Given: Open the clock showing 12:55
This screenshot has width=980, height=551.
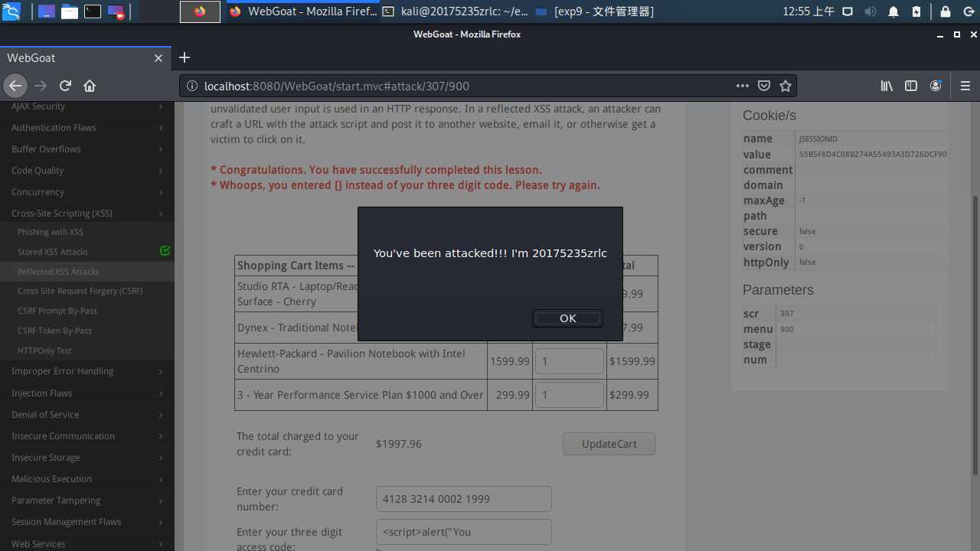Looking at the screenshot, I should point(808,11).
